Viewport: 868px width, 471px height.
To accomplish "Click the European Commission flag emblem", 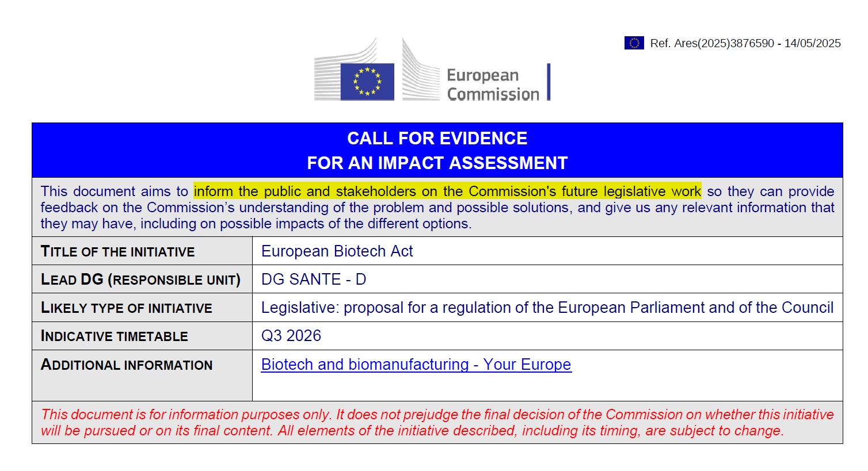I will click(367, 82).
